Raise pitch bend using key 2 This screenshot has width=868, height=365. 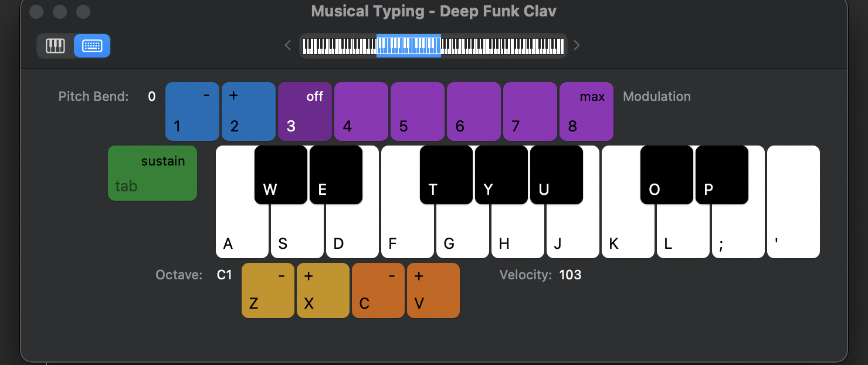click(249, 111)
